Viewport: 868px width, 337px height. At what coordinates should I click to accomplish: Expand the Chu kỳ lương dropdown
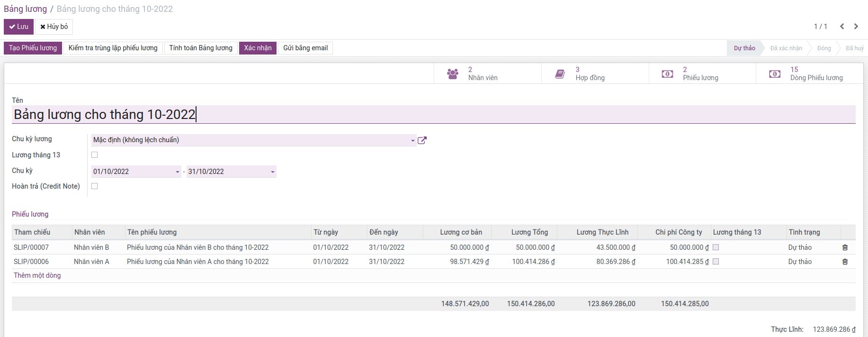click(x=412, y=140)
